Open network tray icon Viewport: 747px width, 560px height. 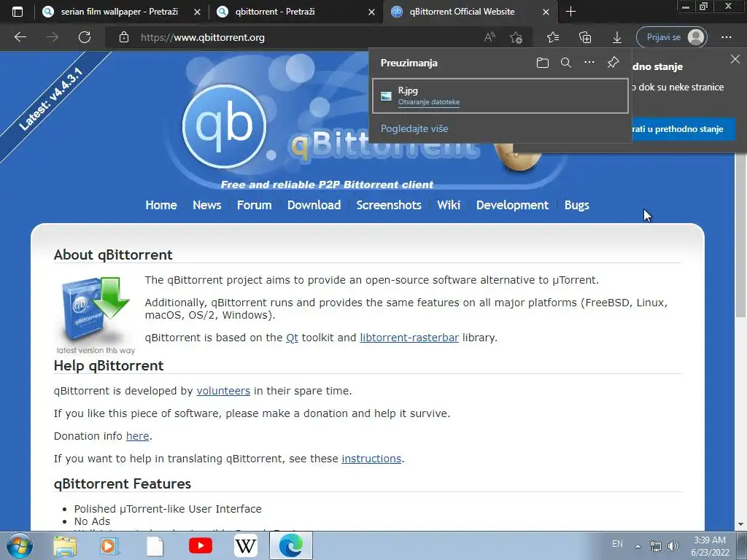point(656,546)
